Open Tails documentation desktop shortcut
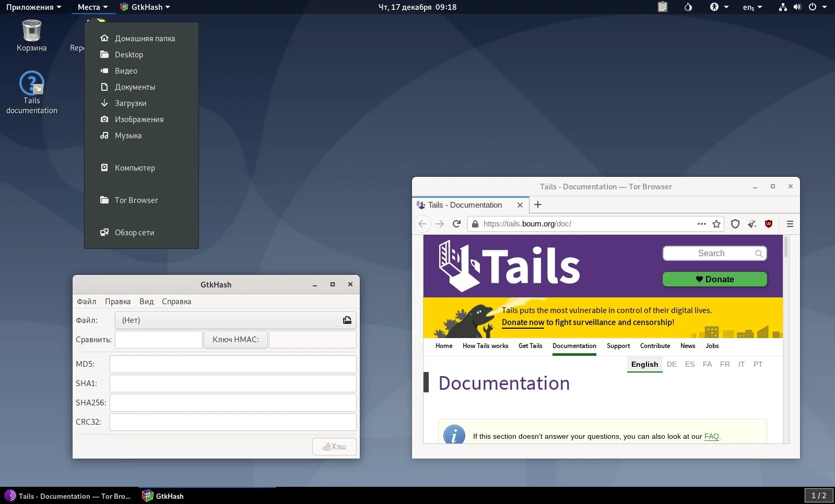 (31, 92)
